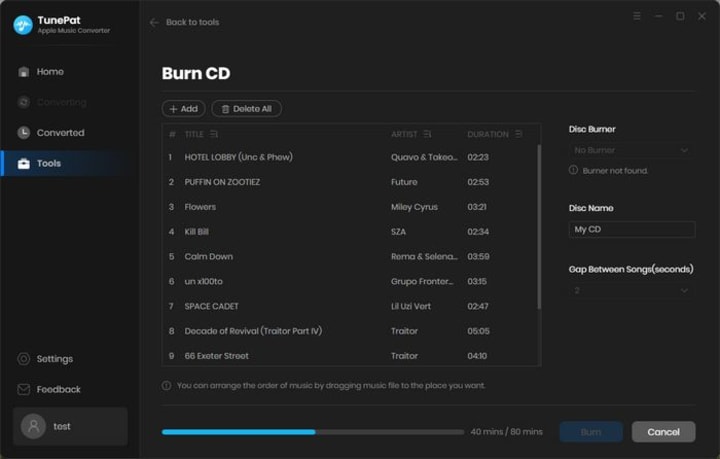Click the Settings gear icon
Screen dimensions: 720x459
coord(23,358)
